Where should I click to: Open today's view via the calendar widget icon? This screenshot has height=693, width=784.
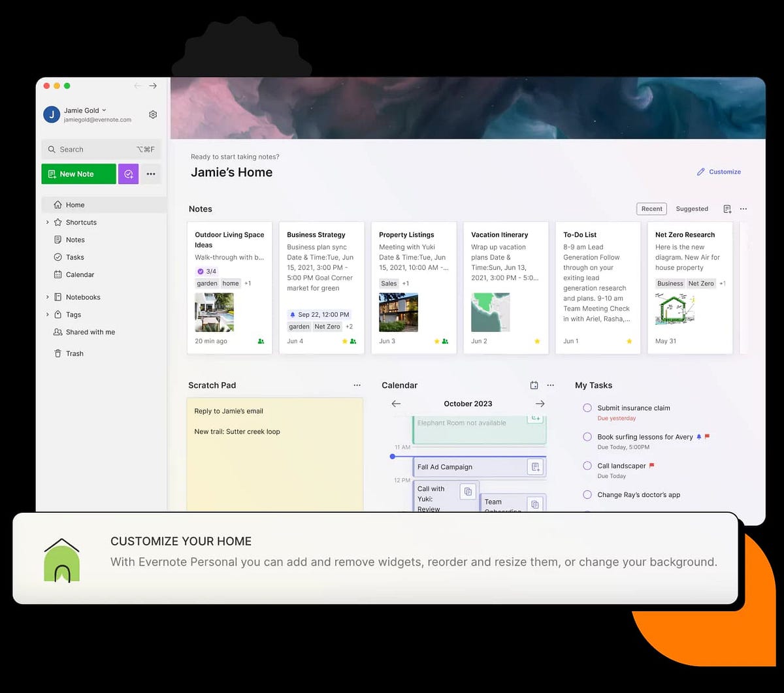point(534,385)
